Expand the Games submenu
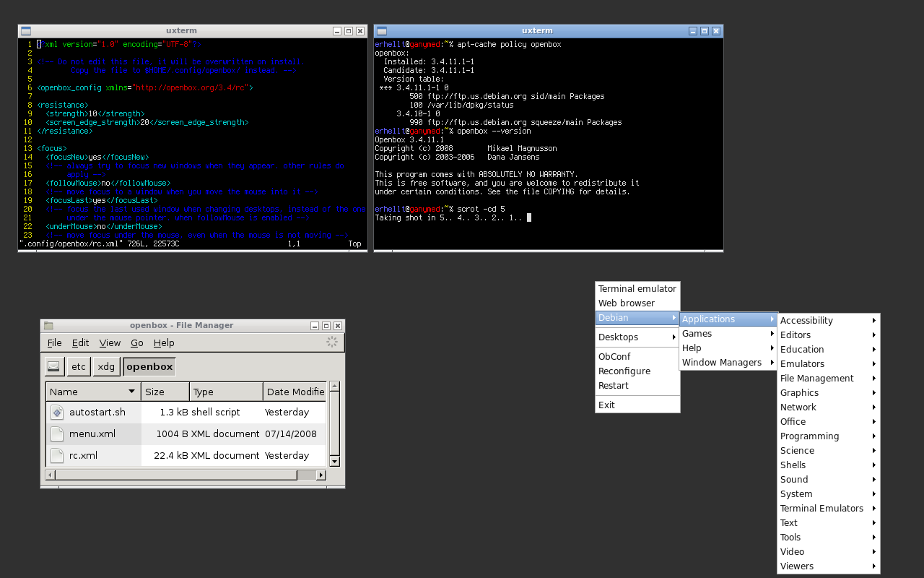Viewport: 924px width, 578px height. (x=697, y=333)
